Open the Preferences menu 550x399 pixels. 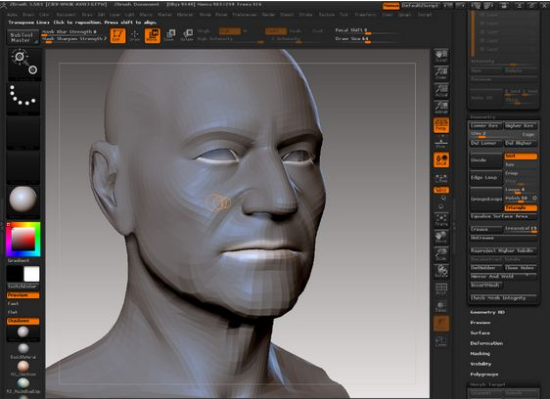click(x=244, y=15)
